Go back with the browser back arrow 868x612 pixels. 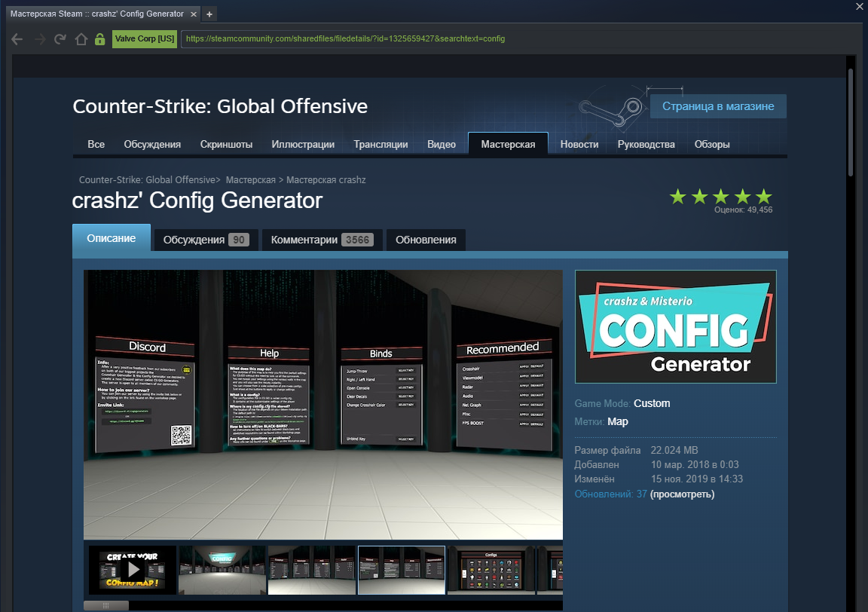coord(17,38)
